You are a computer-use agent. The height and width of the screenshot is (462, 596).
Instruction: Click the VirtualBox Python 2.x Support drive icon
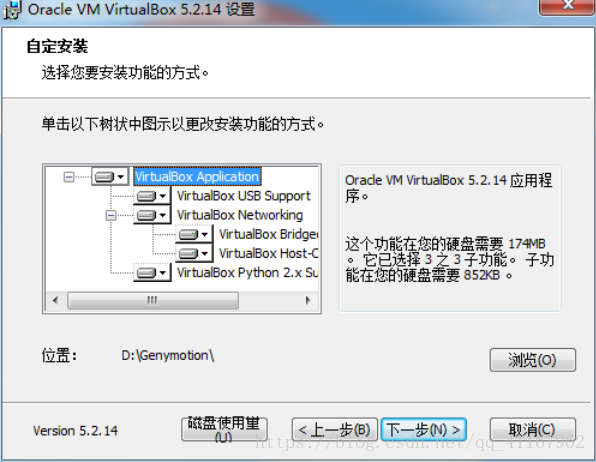pos(146,273)
